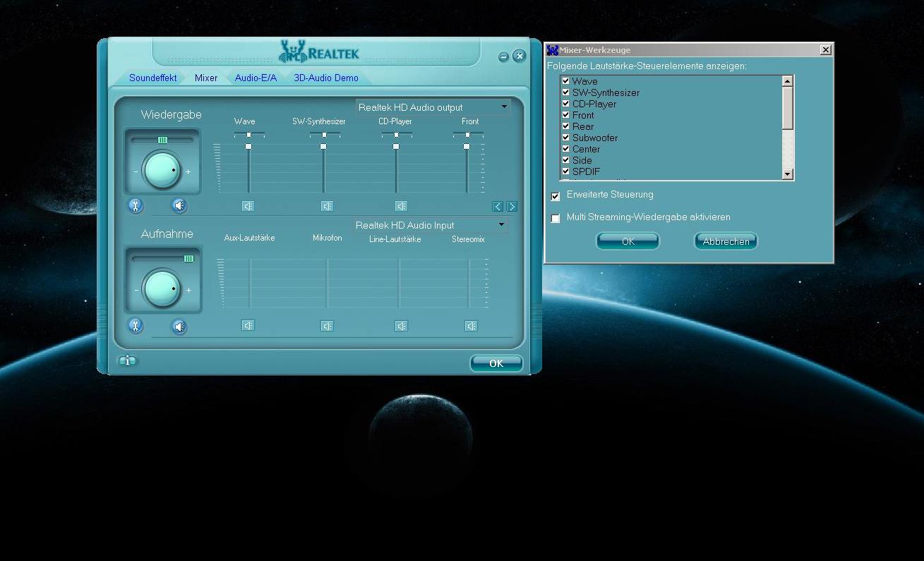Mute the Stereomix recording channel
Image resolution: width=924 pixels, height=561 pixels.
471,325
